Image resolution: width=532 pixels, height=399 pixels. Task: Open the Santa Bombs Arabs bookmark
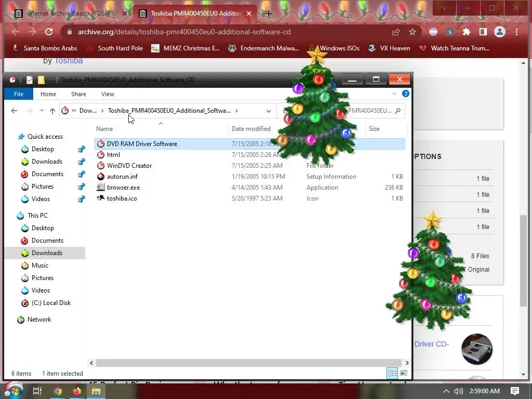(45, 48)
